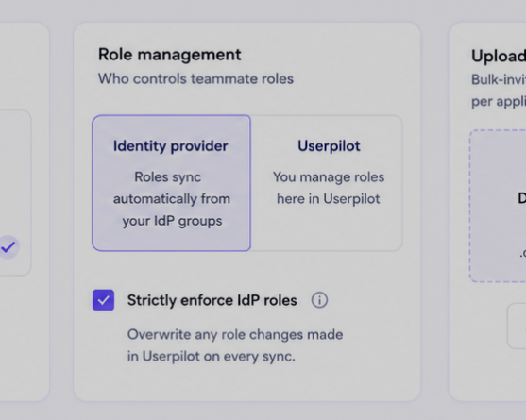Click the Identity provider title text

pos(170,146)
